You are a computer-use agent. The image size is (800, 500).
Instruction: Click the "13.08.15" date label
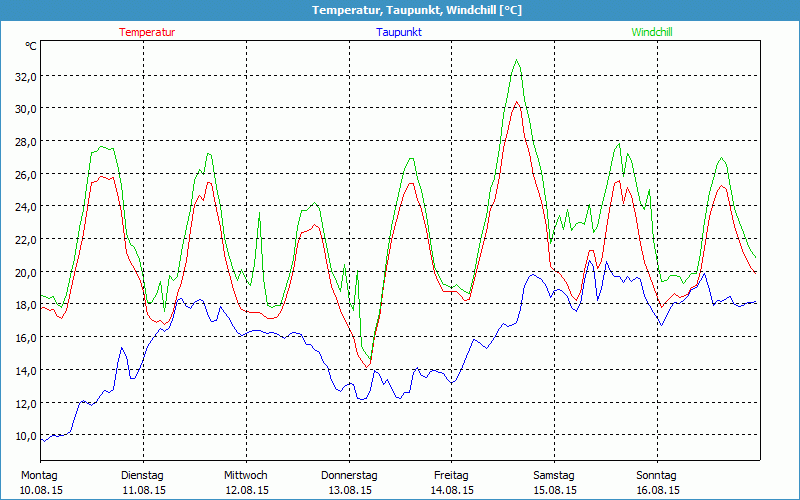tap(349, 490)
